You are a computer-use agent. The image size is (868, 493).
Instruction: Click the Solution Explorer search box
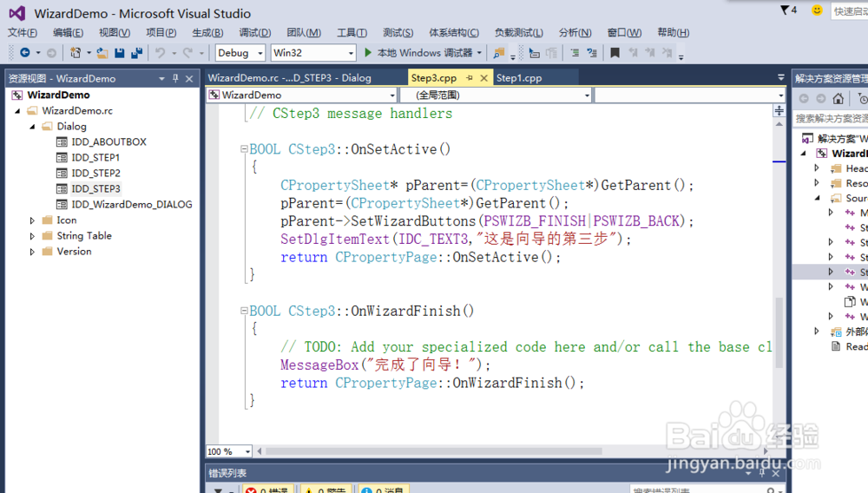point(831,118)
